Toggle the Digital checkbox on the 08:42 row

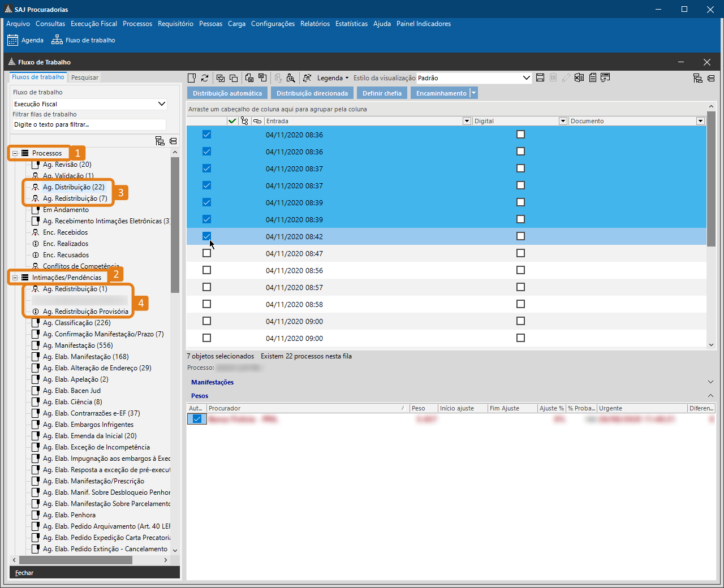point(520,236)
